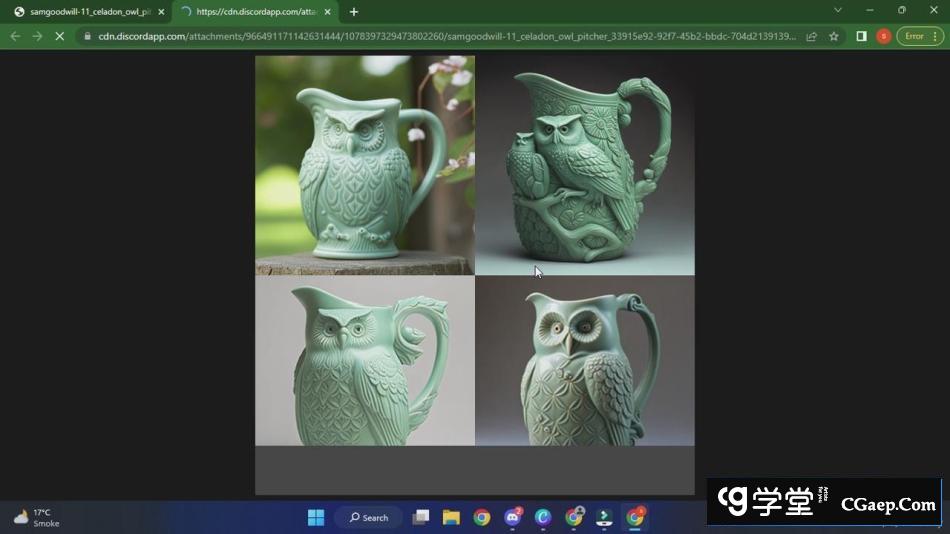Image resolution: width=950 pixels, height=534 pixels.
Task: Open Windows Start menu
Action: point(316,517)
